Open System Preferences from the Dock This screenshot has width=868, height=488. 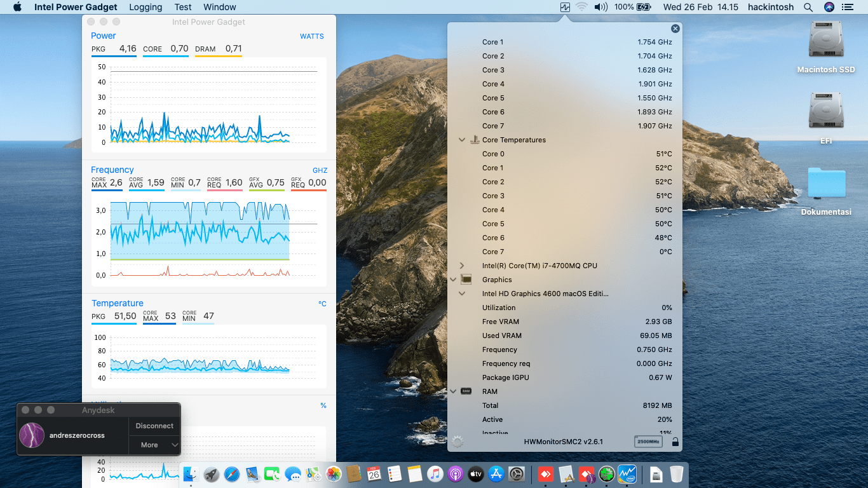coord(517,473)
